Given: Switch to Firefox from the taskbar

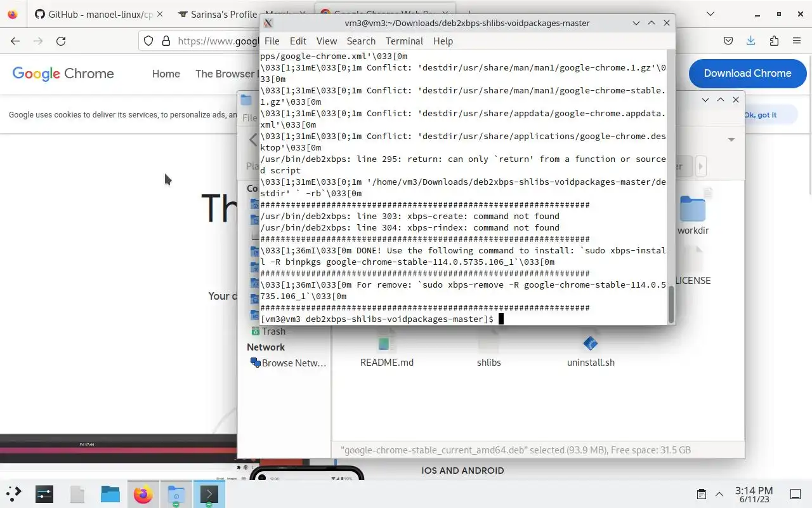Looking at the screenshot, I should (x=143, y=493).
